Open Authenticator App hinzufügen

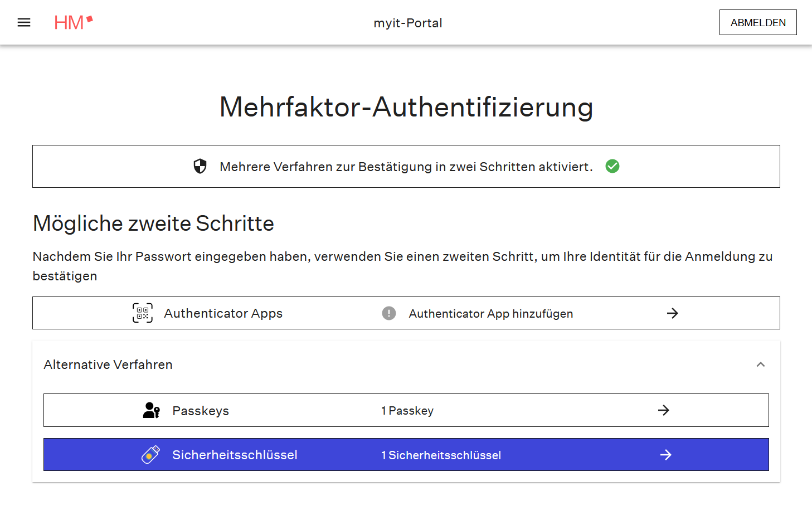pos(490,314)
